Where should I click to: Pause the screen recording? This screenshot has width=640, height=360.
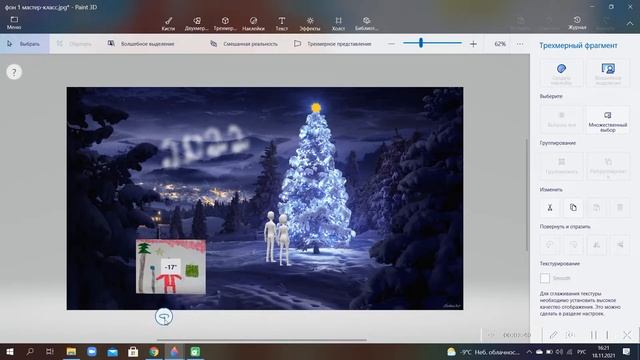[593, 335]
